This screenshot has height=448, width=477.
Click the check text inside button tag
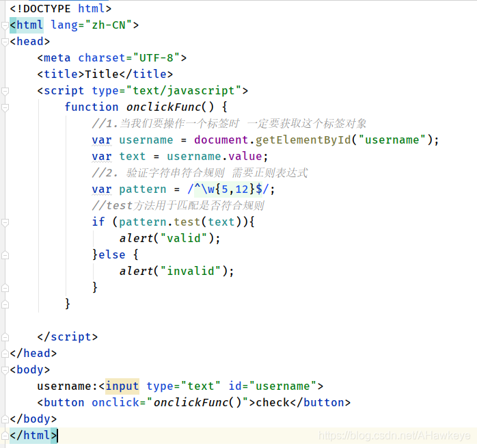pyautogui.click(x=273, y=403)
